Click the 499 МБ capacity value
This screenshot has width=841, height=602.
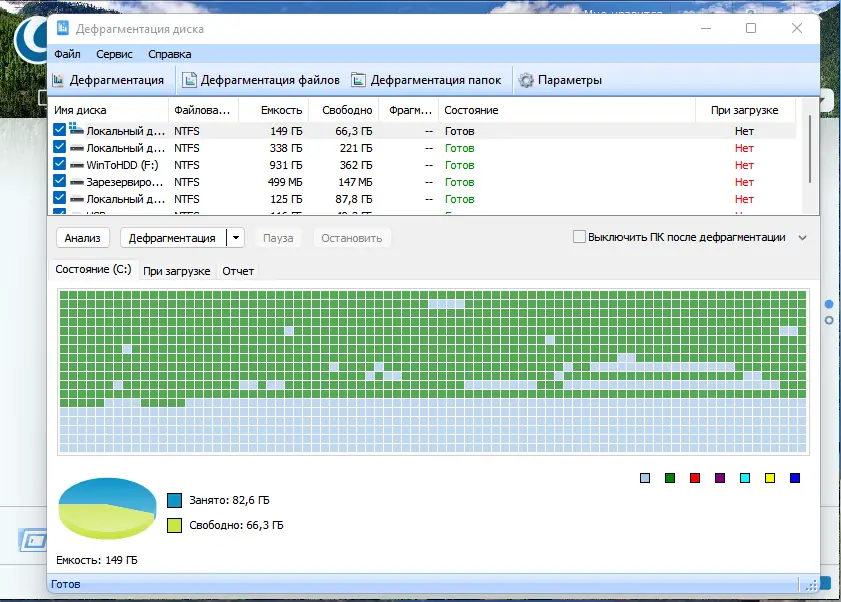285,182
